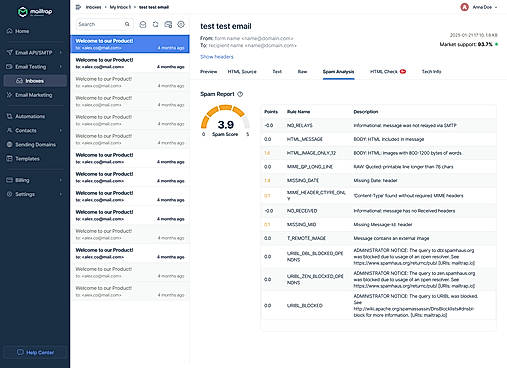Expand the Billing chevron
The width and height of the screenshot is (507, 368).
tap(61, 180)
